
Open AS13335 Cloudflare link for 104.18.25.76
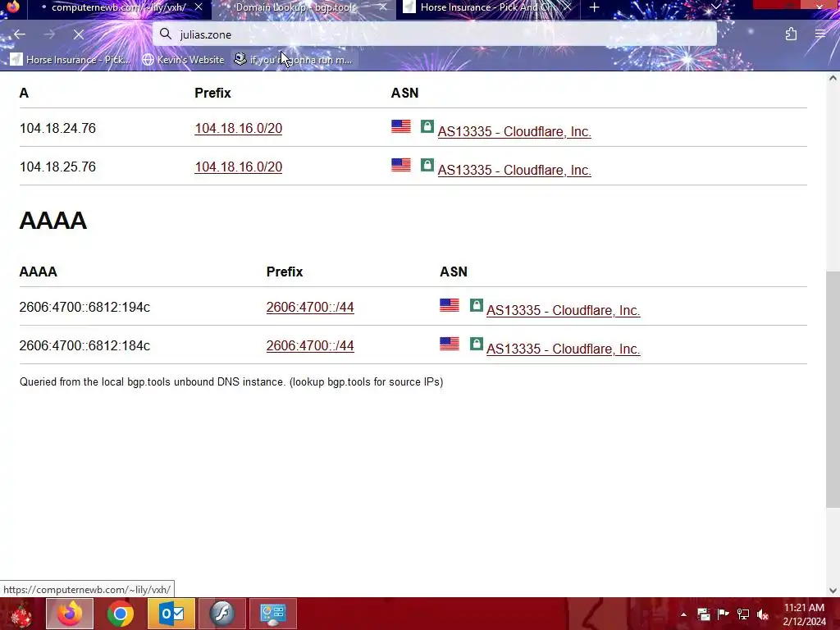(514, 171)
